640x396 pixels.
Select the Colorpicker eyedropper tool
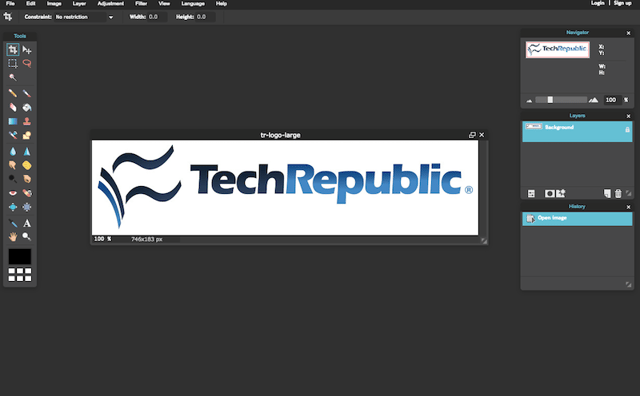(x=13, y=223)
